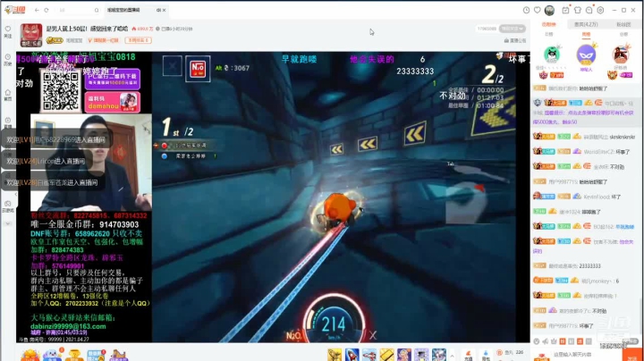Open the dropdown beside room number 17965088
This screenshot has height=361, width=644.
click(x=513, y=29)
